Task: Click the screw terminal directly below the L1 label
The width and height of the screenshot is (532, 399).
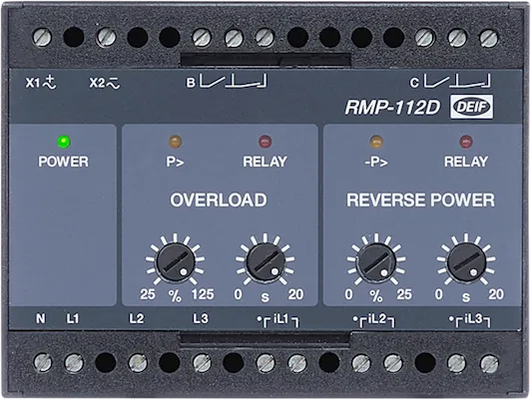Action: 74,362
